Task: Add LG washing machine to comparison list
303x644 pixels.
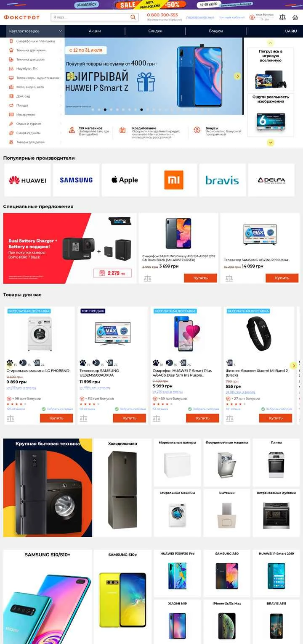Action: pos(11,418)
